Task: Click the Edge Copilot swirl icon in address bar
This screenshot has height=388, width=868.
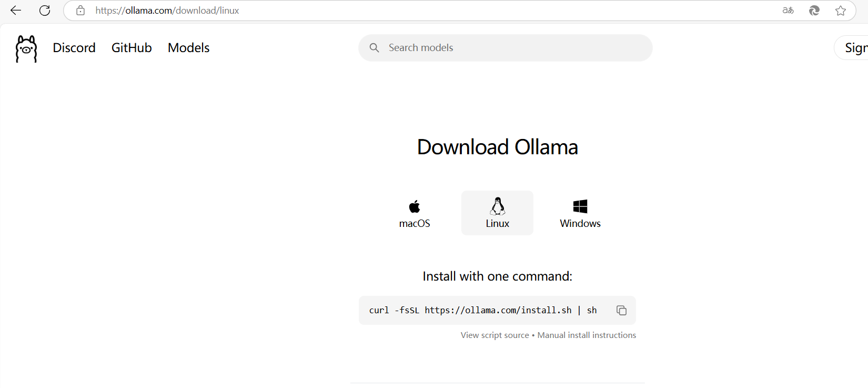Action: [x=814, y=11]
